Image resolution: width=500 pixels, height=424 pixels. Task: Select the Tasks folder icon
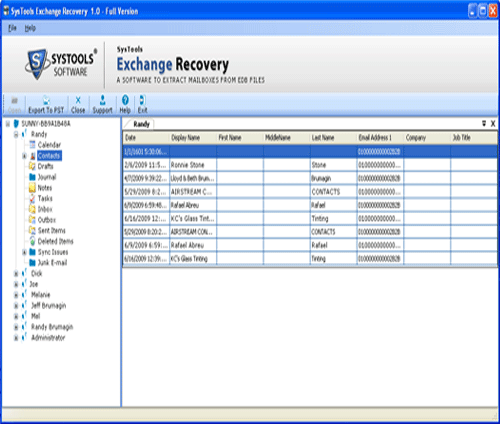tap(32, 198)
